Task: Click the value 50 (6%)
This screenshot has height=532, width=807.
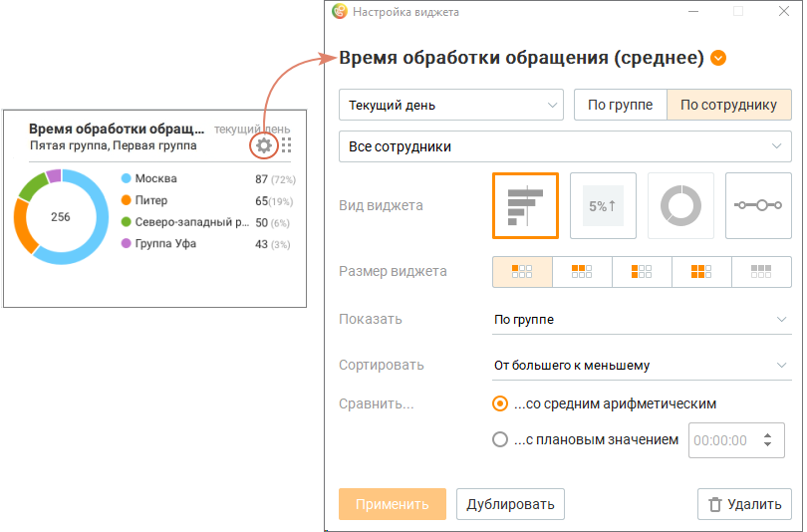Action: pos(273,223)
